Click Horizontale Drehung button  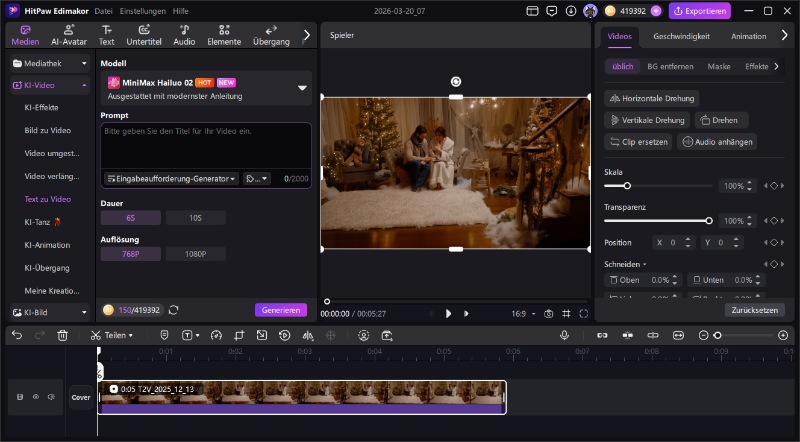coord(652,98)
